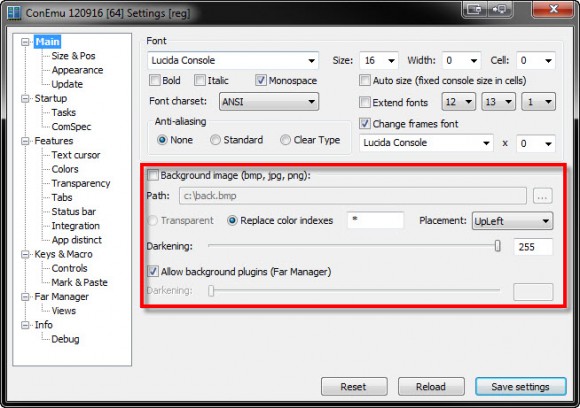
Task: Collapse the Startup tree node
Action: pos(25,98)
